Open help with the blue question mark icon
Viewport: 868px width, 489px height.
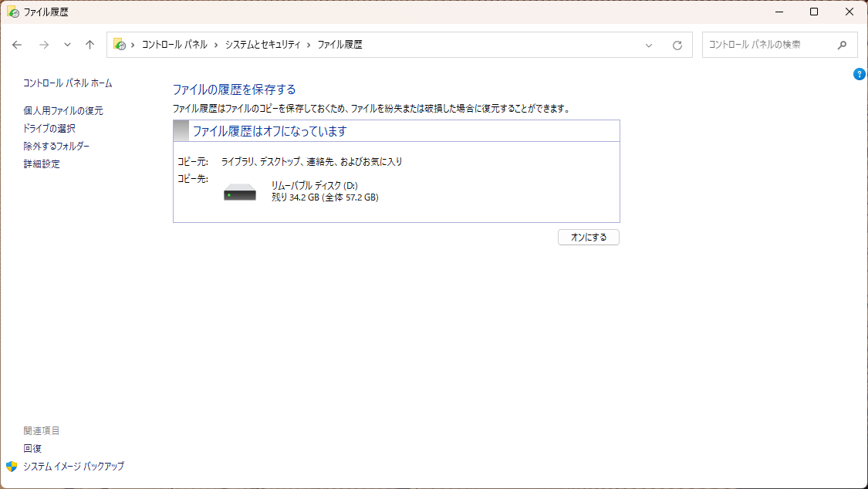[859, 74]
